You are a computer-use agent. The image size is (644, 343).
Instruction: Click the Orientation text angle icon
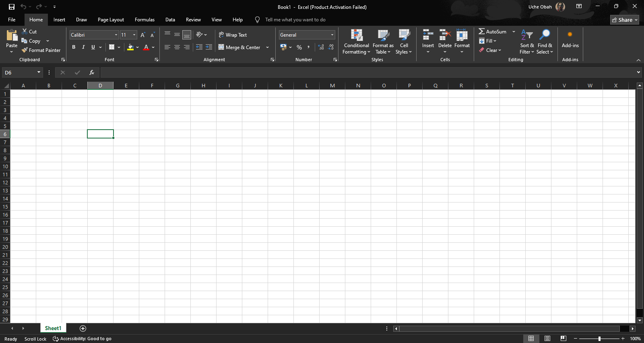point(199,35)
